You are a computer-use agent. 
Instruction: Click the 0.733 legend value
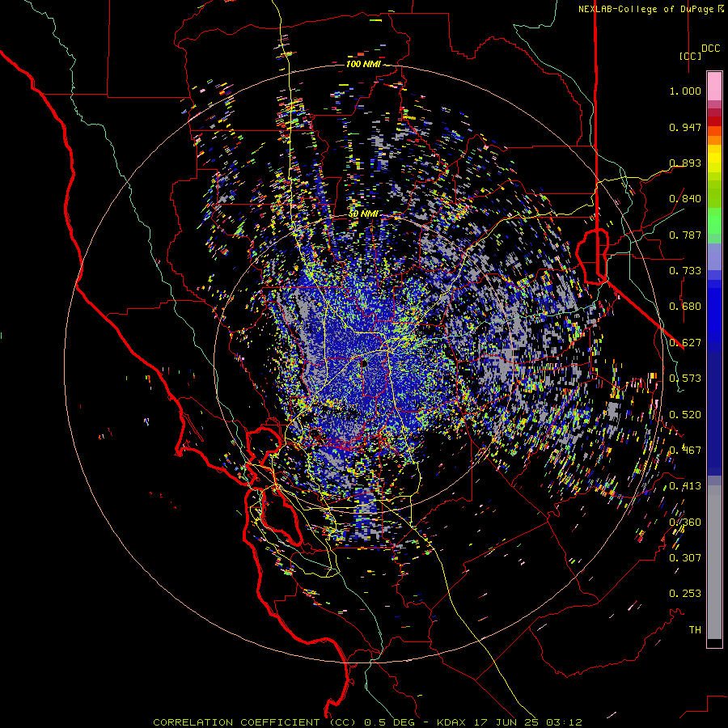[685, 271]
